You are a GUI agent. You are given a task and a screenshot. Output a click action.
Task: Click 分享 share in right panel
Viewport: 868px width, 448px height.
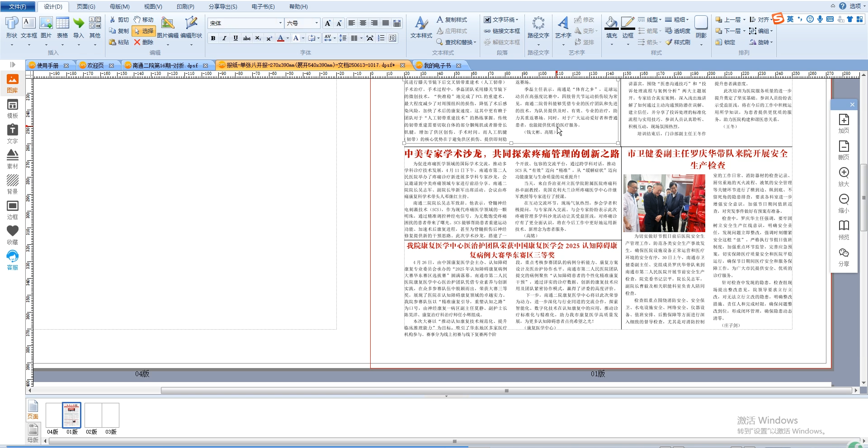(x=844, y=257)
